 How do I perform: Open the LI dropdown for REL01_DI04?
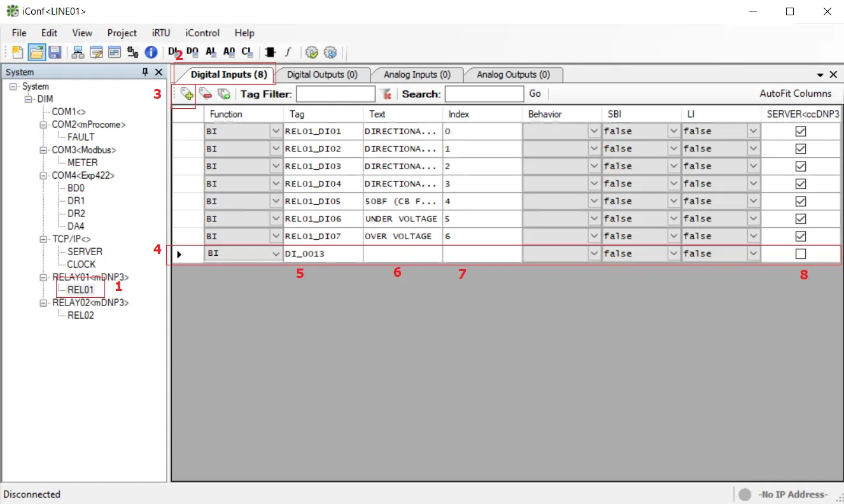pyautogui.click(x=754, y=183)
